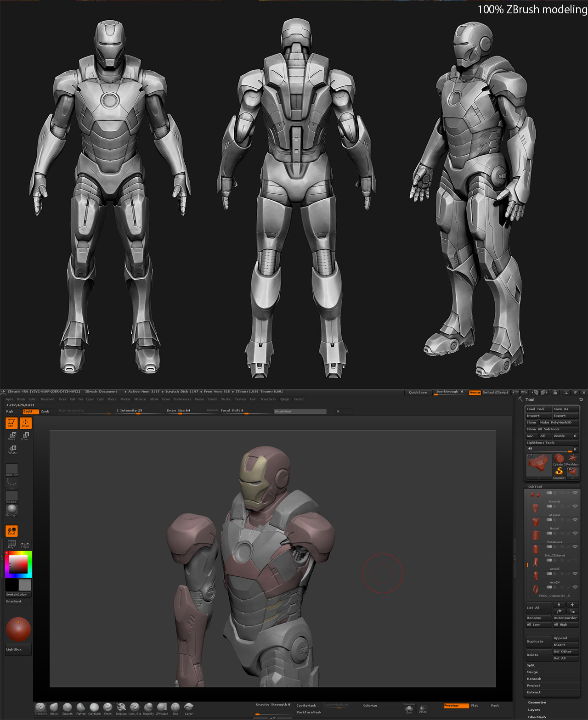Select the Move transform icon
The height and width of the screenshot is (720, 588).
(x=12, y=436)
